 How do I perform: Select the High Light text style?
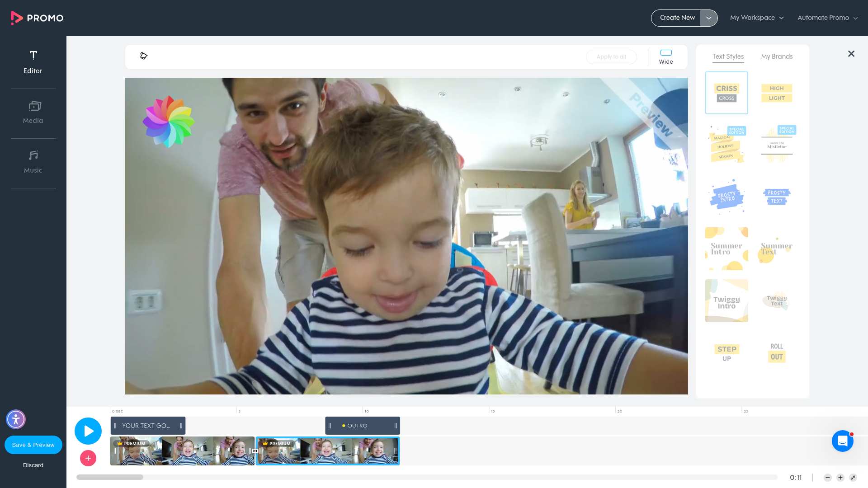pos(777,93)
